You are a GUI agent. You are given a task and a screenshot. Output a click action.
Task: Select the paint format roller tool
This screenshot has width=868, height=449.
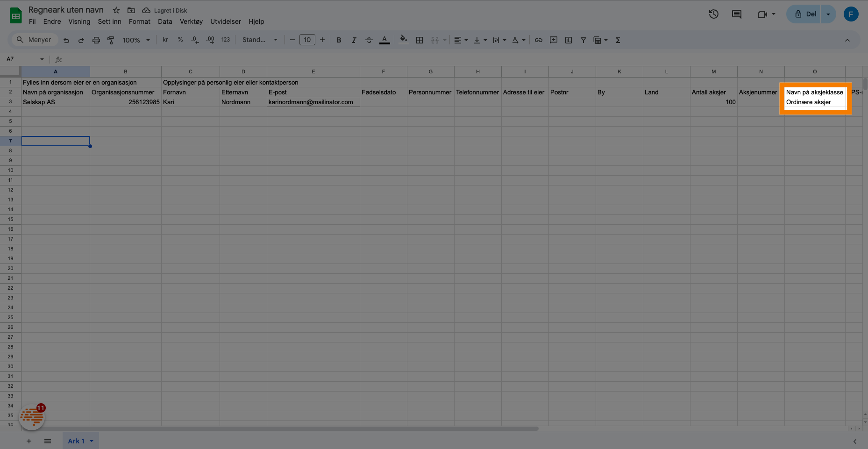click(111, 40)
